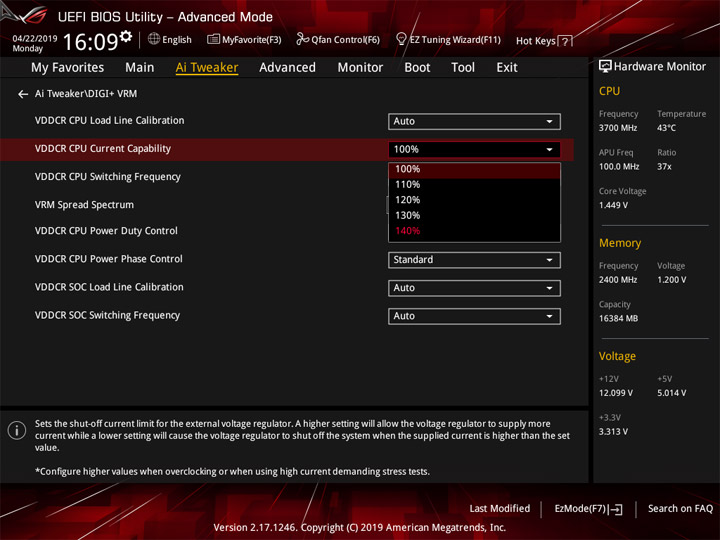Open the Main tab
Viewport: 720px width, 540px height.
(140, 68)
